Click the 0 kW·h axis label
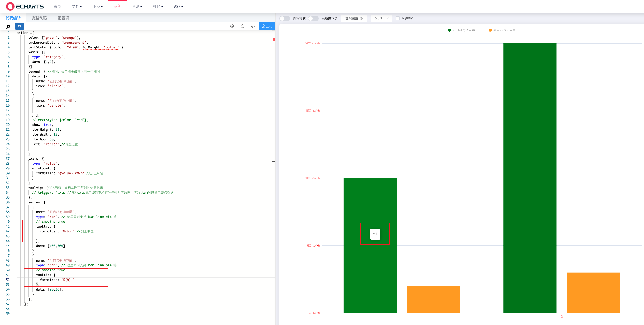 tap(314, 313)
